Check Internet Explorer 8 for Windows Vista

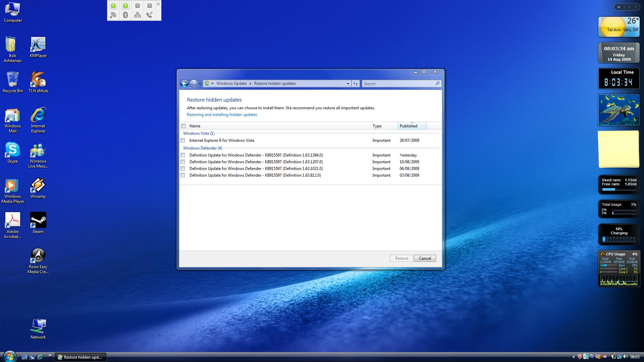tap(183, 140)
